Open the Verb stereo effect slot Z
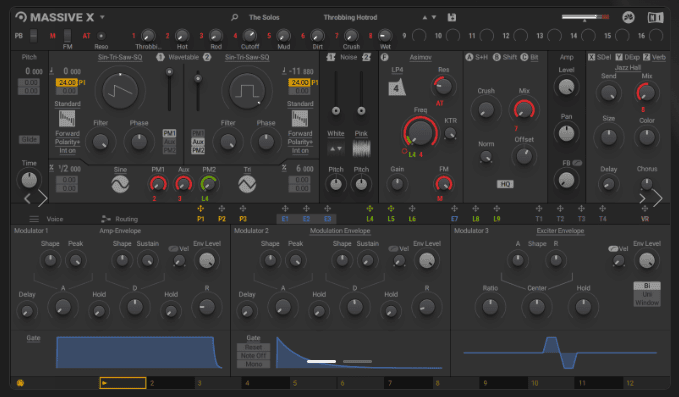This screenshot has width=679, height=397. point(655,57)
